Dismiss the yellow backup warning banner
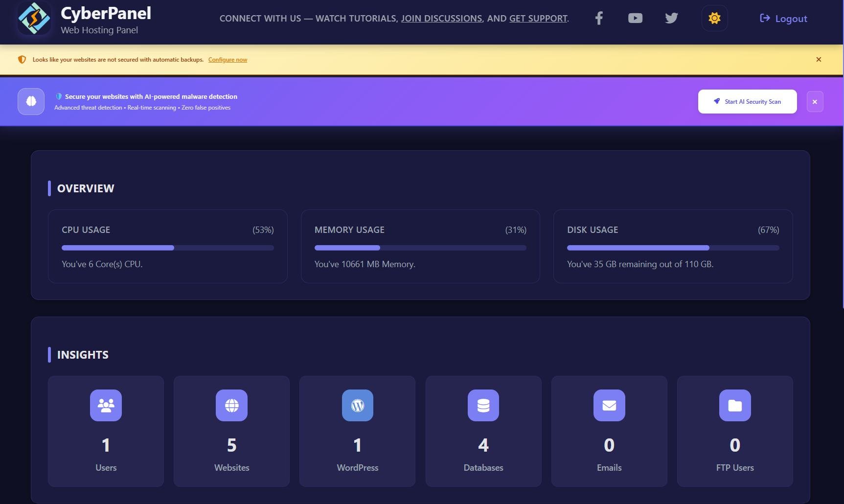Screen dimensions: 844x504 [x=819, y=59]
